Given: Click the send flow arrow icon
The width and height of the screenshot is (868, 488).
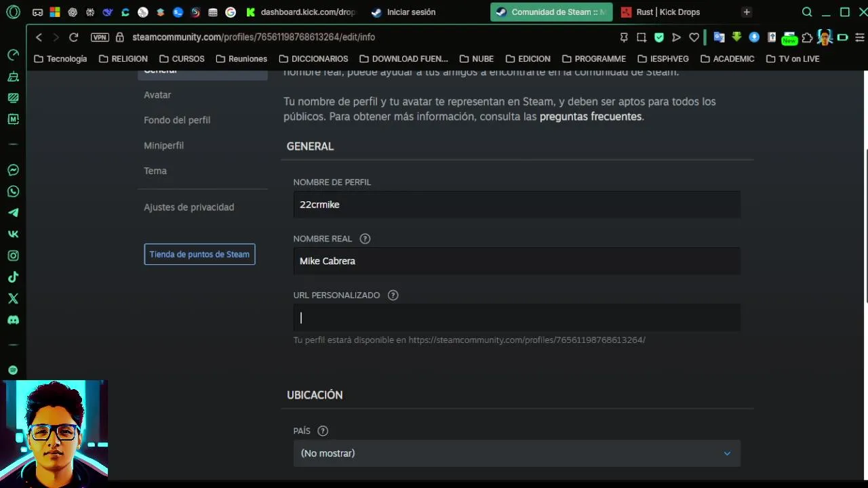Looking at the screenshot, I should click(x=676, y=37).
